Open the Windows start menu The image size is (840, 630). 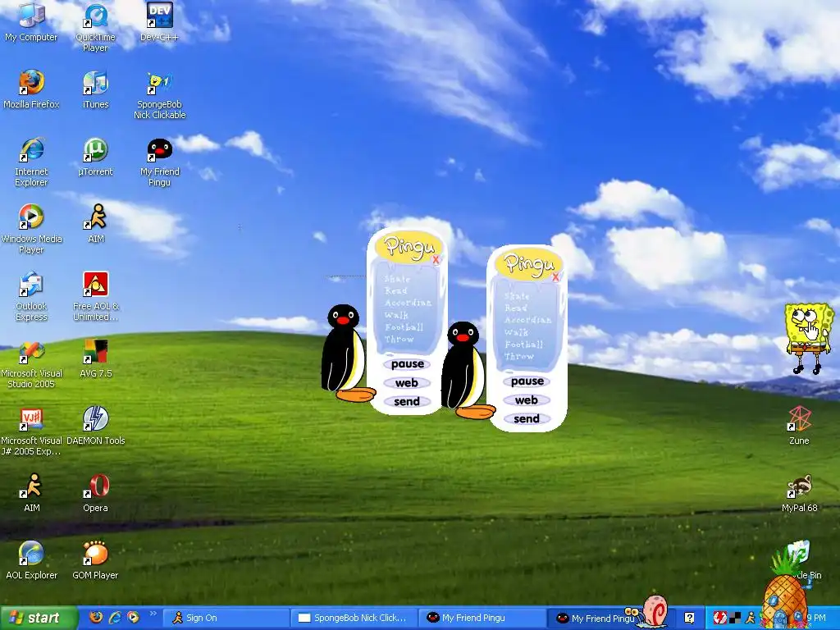click(39, 619)
